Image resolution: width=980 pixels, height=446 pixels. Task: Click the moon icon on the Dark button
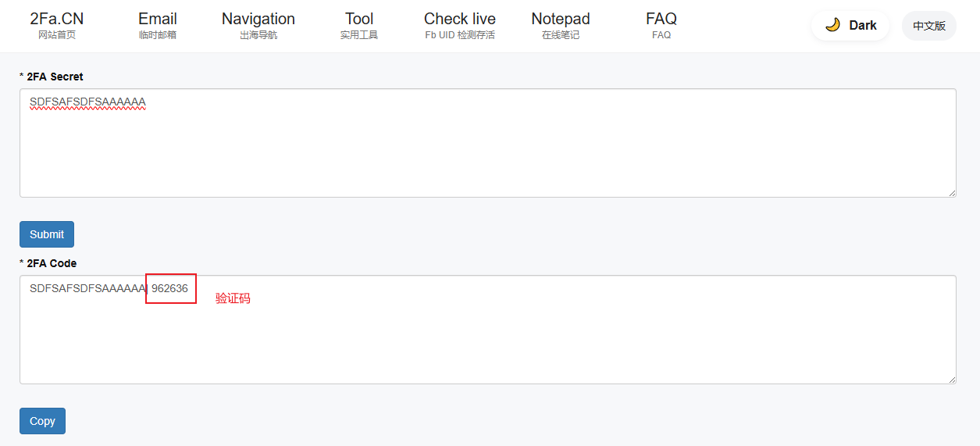tap(832, 25)
